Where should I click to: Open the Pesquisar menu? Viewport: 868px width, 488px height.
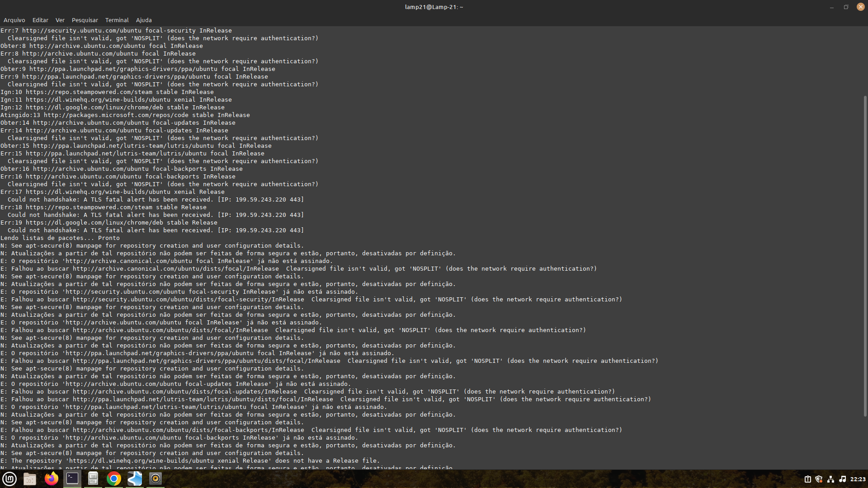click(x=85, y=20)
